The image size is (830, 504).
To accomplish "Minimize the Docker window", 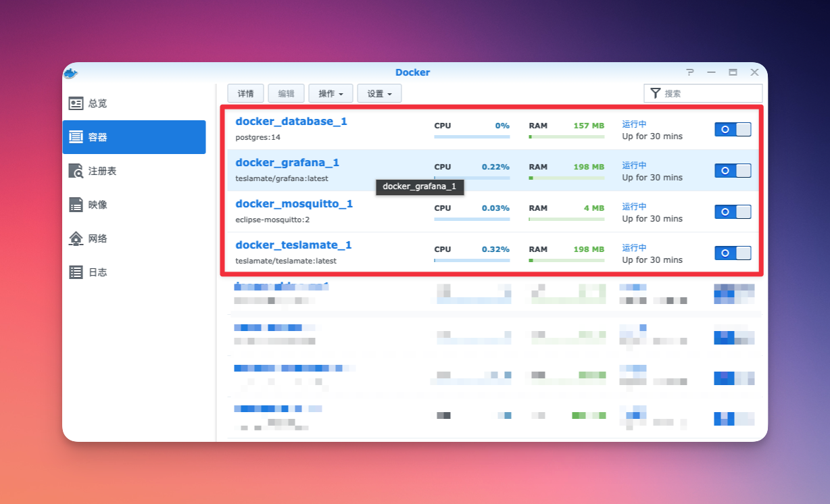I will click(711, 72).
